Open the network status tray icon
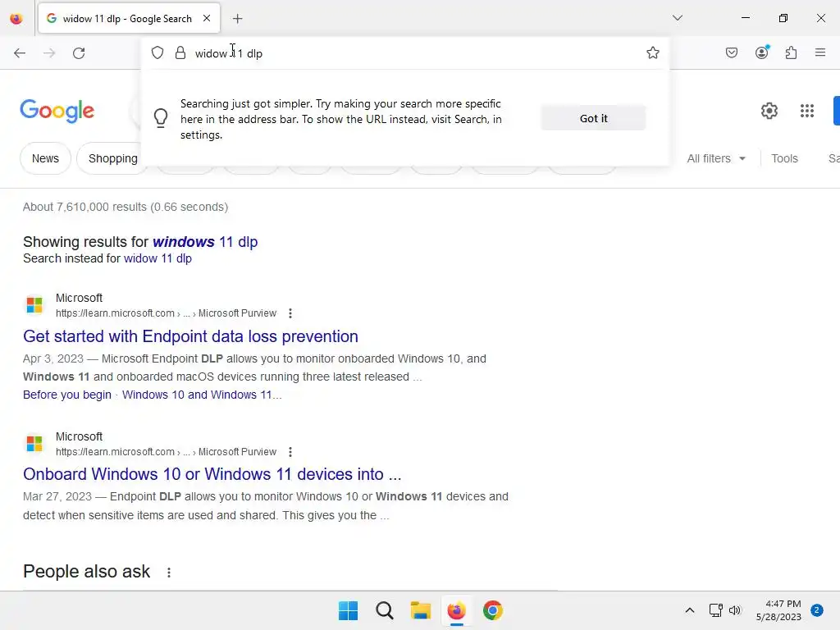Image resolution: width=840 pixels, height=630 pixels. coord(715,610)
